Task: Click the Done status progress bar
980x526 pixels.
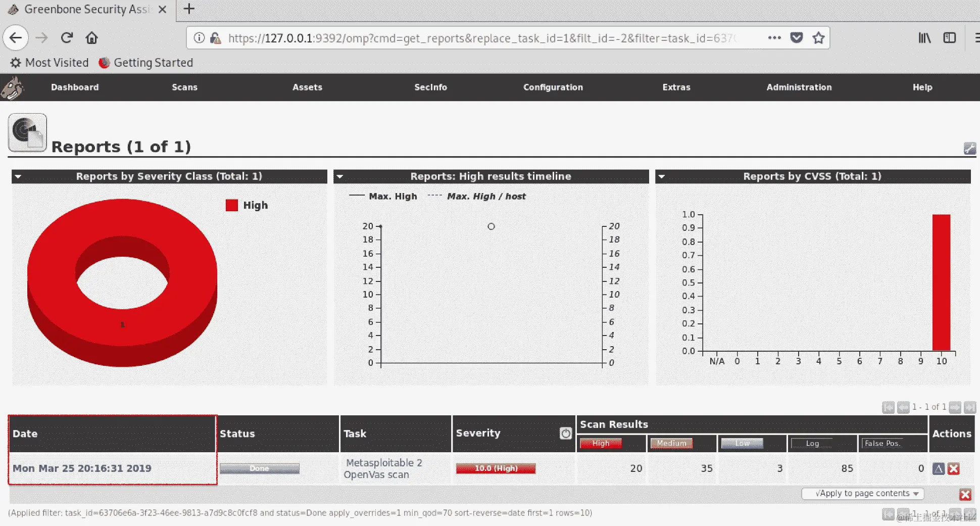Action: [260, 468]
